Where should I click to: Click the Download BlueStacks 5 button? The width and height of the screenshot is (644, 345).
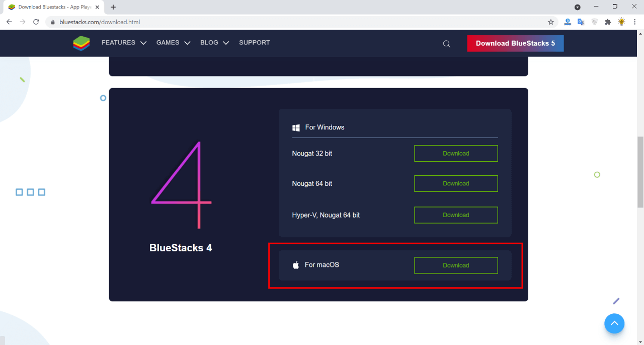tap(515, 43)
